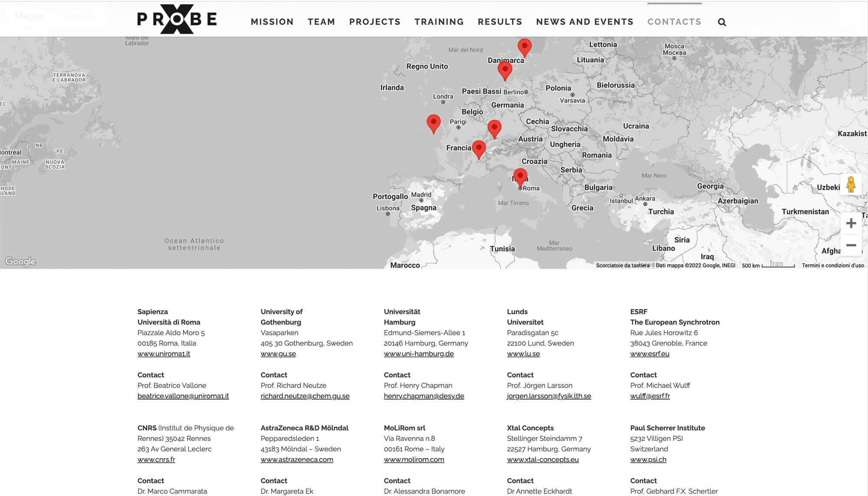Click the map pin over Lund, Denmark area
The height and width of the screenshot is (496, 868).
(524, 48)
